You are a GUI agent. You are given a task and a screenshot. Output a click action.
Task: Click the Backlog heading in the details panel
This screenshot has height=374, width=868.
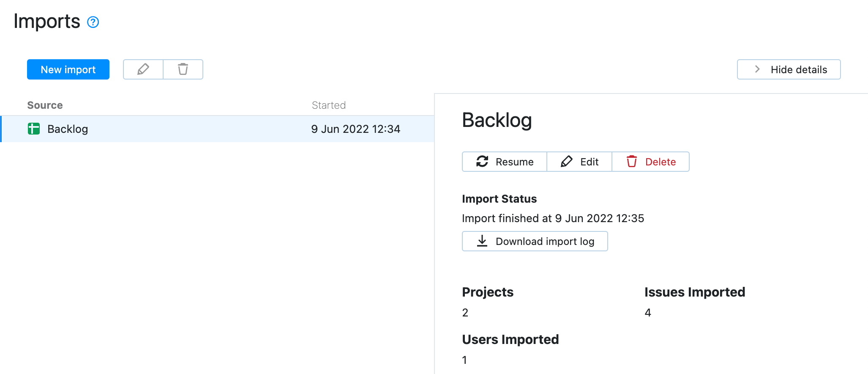pos(497,121)
